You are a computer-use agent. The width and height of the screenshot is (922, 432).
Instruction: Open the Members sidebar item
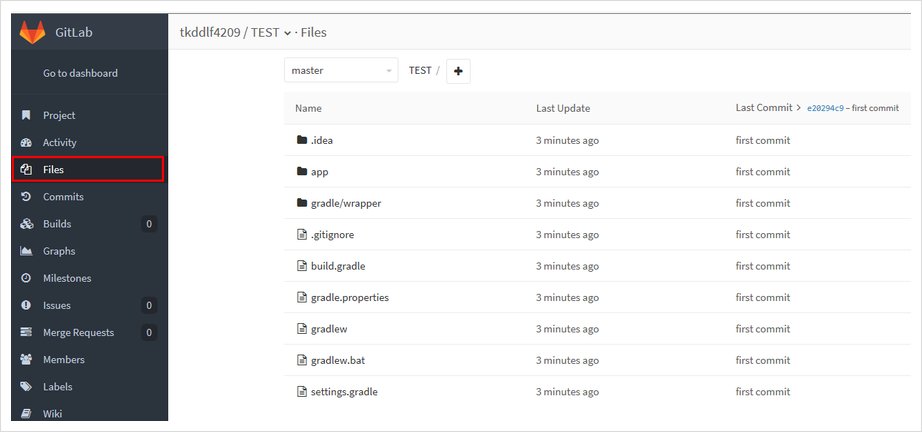[64, 359]
